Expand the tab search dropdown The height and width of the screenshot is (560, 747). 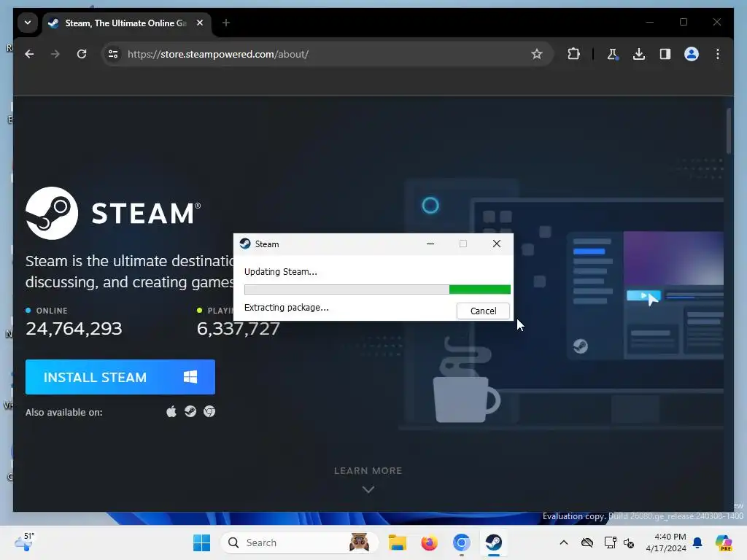pos(28,23)
